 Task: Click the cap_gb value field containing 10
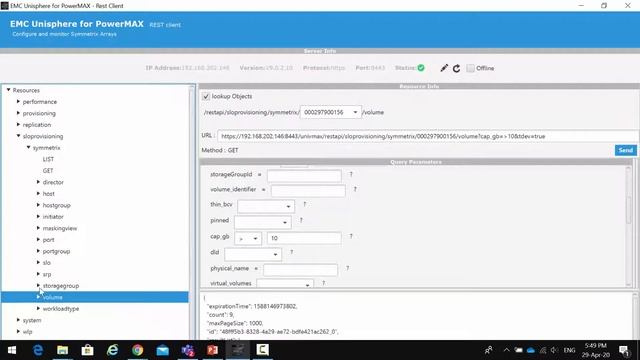point(304,238)
